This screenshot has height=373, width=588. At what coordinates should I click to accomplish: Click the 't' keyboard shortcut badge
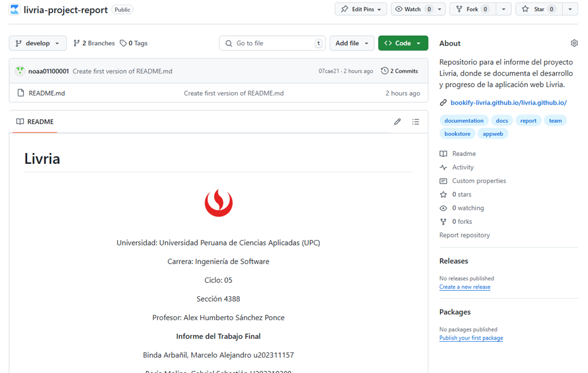coord(318,43)
